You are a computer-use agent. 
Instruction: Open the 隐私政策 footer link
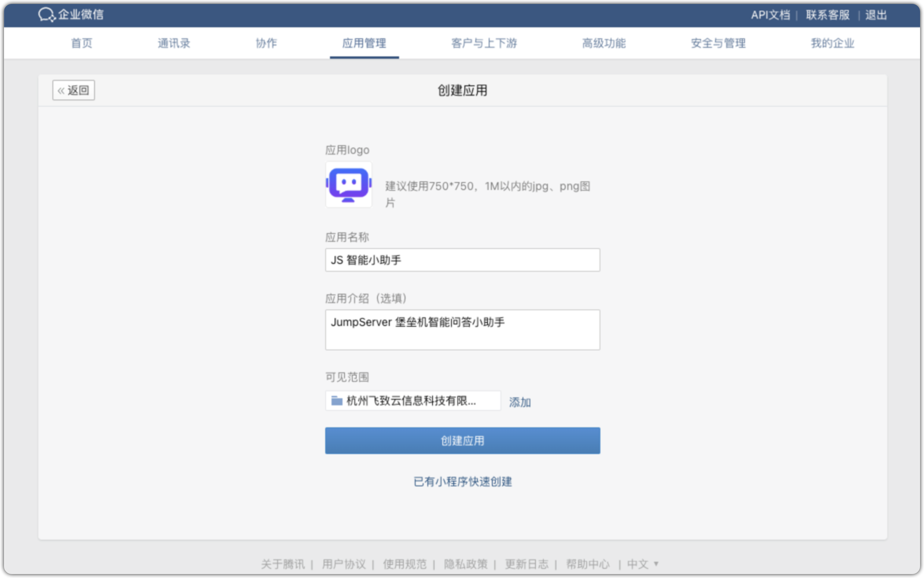click(x=466, y=564)
